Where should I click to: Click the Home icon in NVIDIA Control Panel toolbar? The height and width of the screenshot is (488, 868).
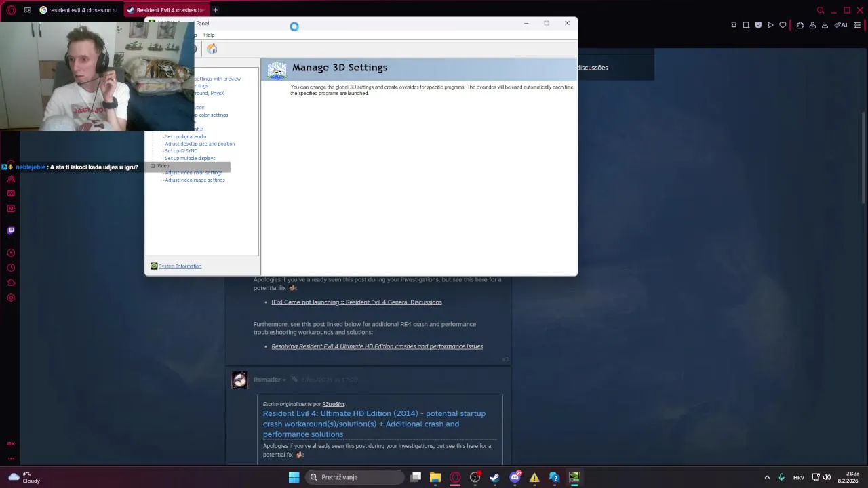coord(212,49)
